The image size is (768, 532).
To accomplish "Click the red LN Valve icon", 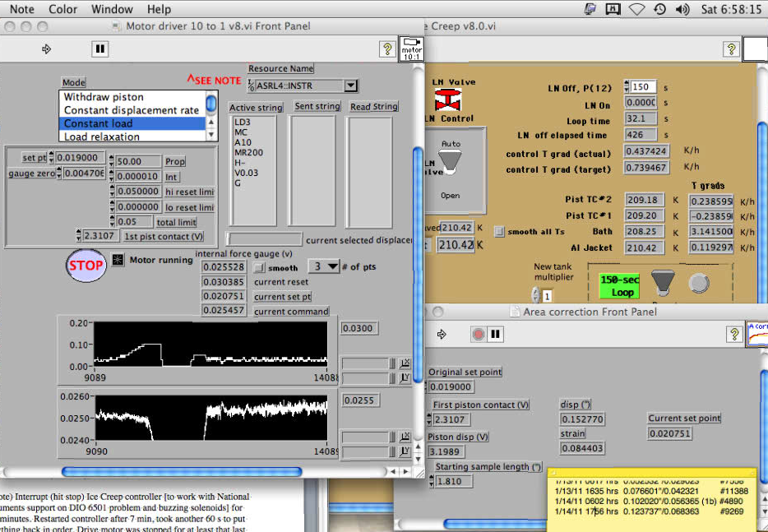I will coord(446,100).
